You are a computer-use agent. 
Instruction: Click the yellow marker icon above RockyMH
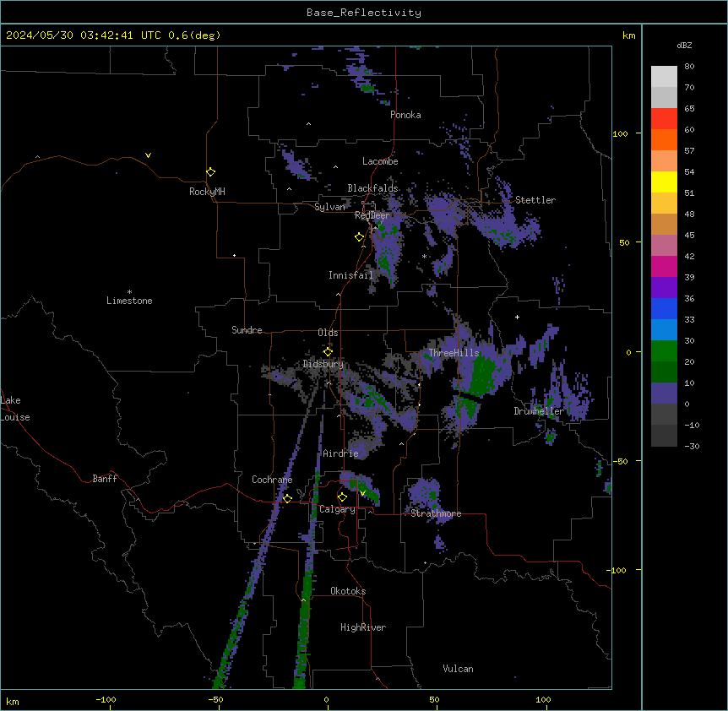pos(211,172)
